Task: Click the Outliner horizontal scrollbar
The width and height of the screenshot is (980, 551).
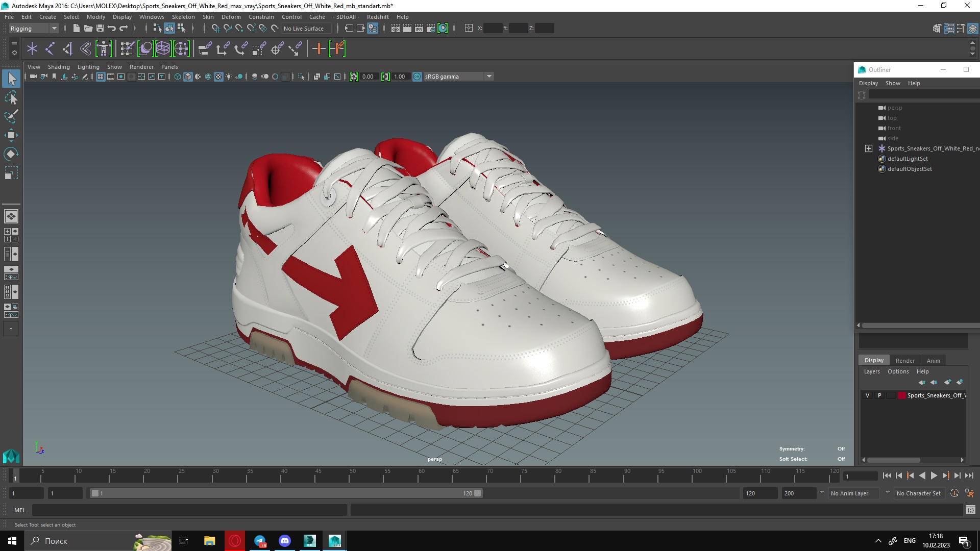Action: 920,325
